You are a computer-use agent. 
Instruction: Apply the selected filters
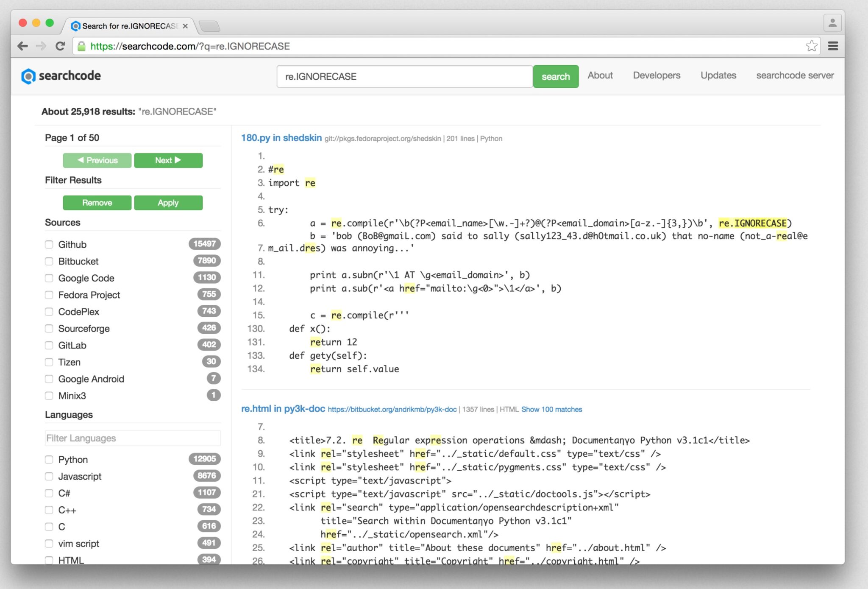(168, 203)
